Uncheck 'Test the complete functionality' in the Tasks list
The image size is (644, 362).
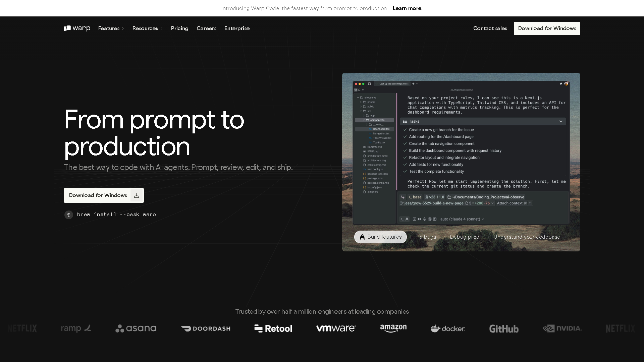405,171
